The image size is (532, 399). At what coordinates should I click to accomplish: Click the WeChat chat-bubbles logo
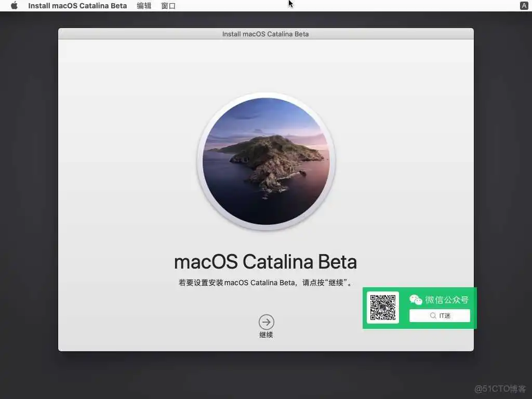click(x=415, y=299)
